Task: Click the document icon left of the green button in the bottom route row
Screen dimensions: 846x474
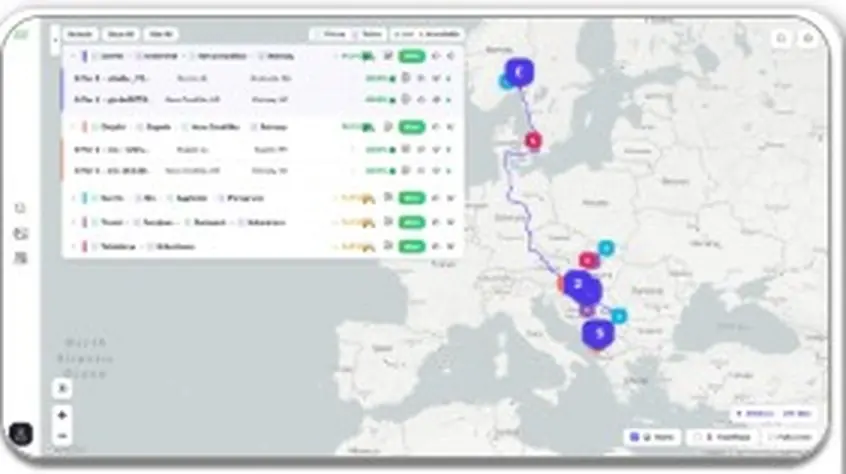Action: tap(388, 246)
